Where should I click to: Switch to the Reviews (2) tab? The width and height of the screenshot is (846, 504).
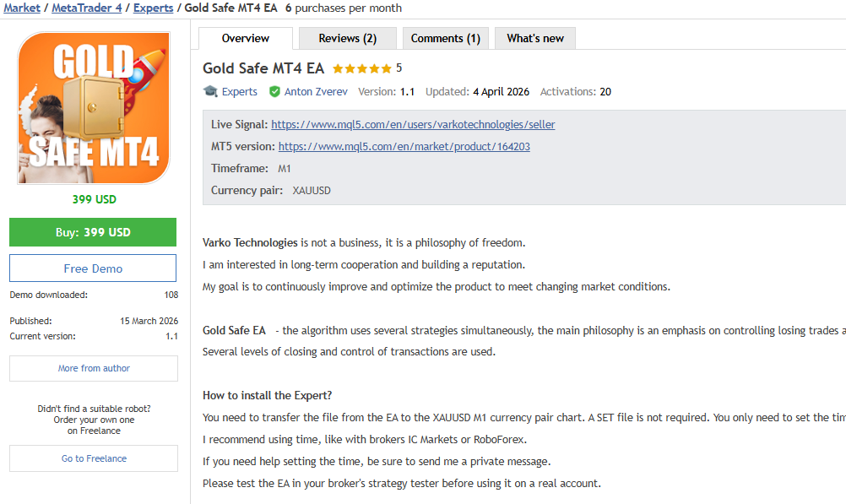pos(348,38)
